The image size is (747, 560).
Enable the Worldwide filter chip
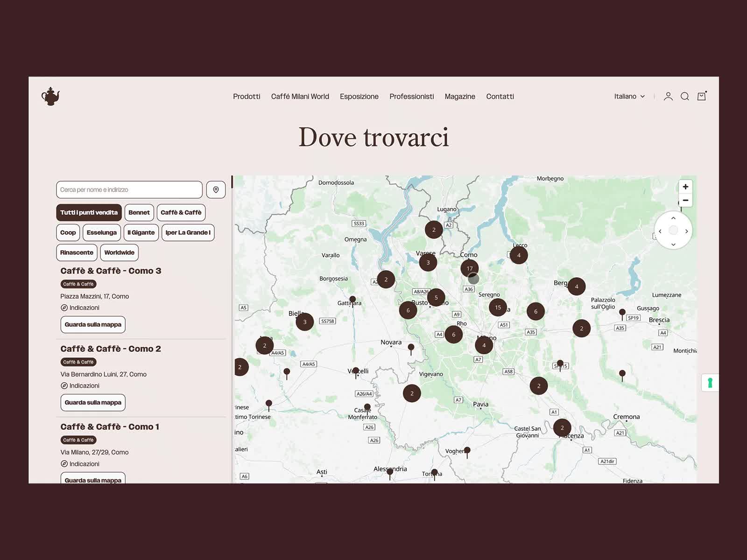coord(119,253)
